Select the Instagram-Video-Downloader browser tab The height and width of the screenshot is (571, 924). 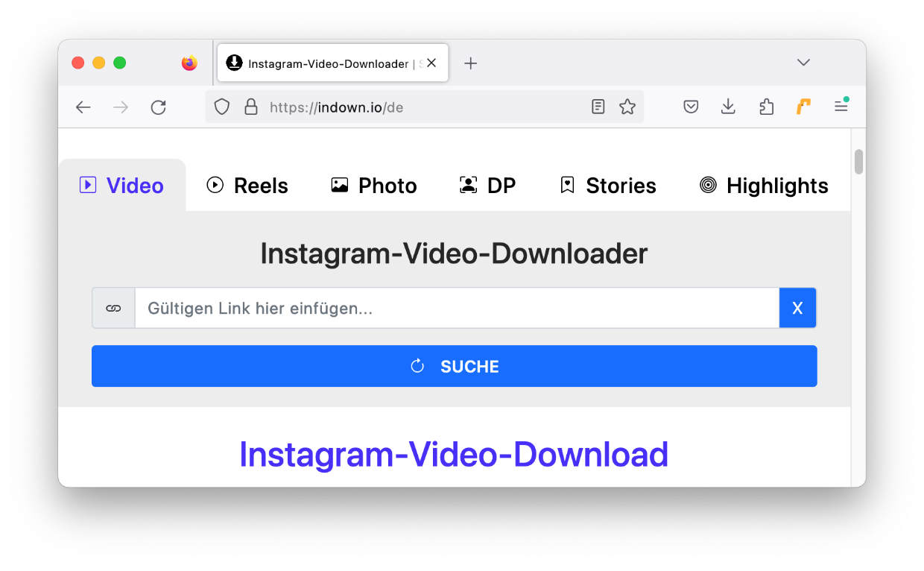(x=333, y=63)
